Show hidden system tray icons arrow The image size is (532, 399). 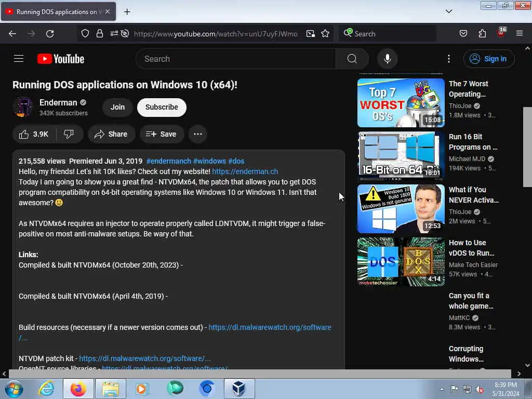[x=442, y=389]
